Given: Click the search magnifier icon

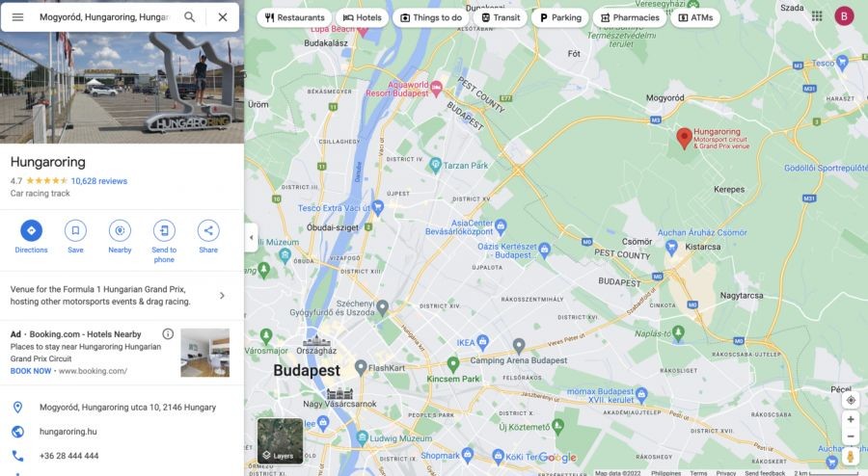Looking at the screenshot, I should (189, 17).
